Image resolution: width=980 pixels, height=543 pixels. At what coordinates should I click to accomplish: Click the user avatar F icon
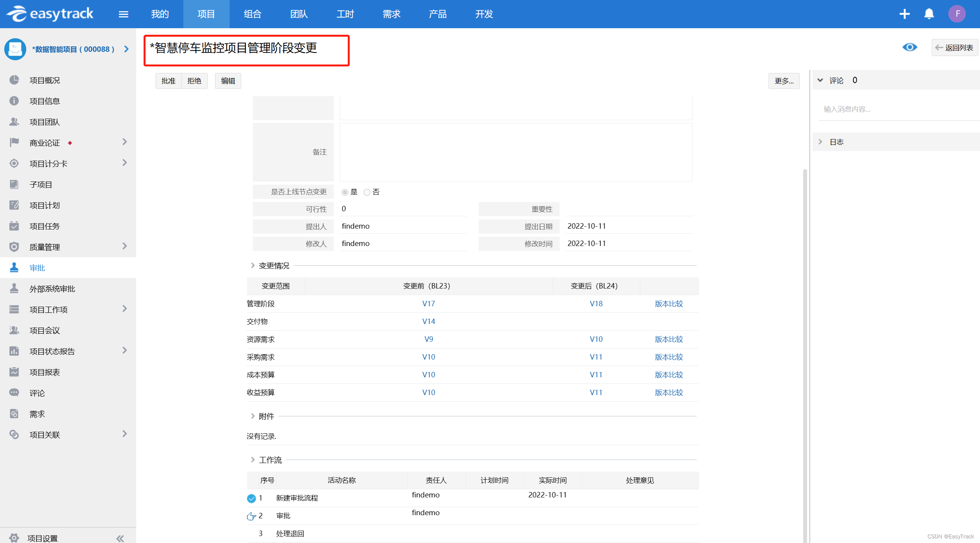[957, 14]
